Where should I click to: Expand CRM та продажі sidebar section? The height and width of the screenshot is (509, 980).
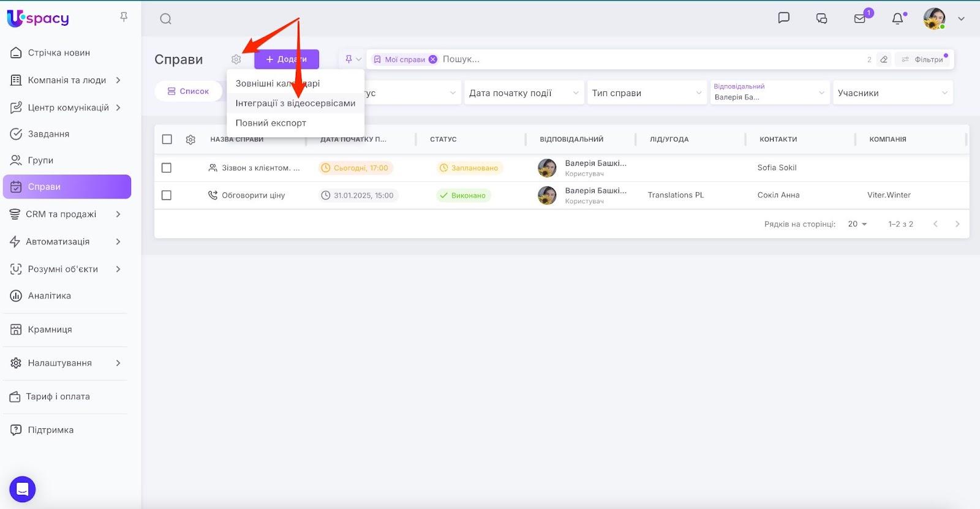coord(67,214)
